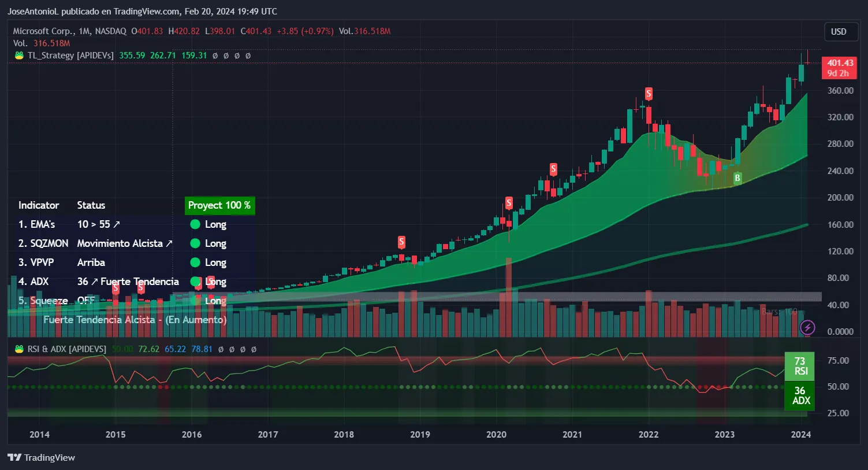Click the 262.71 strategy value

(163, 55)
